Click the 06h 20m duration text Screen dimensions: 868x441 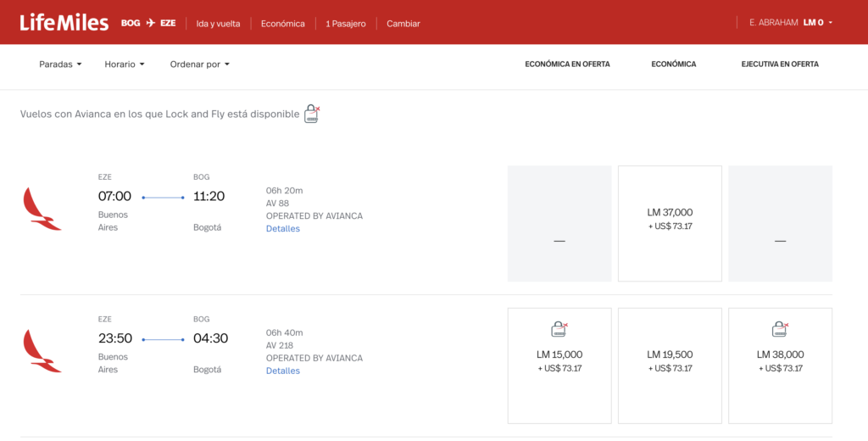coord(285,191)
